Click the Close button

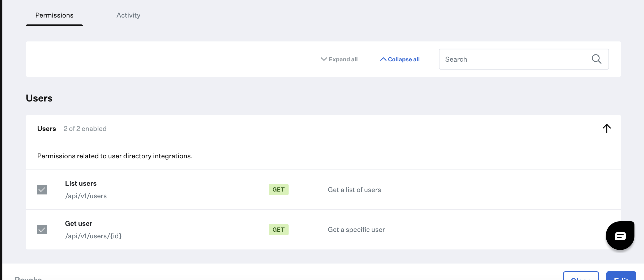pos(581,277)
